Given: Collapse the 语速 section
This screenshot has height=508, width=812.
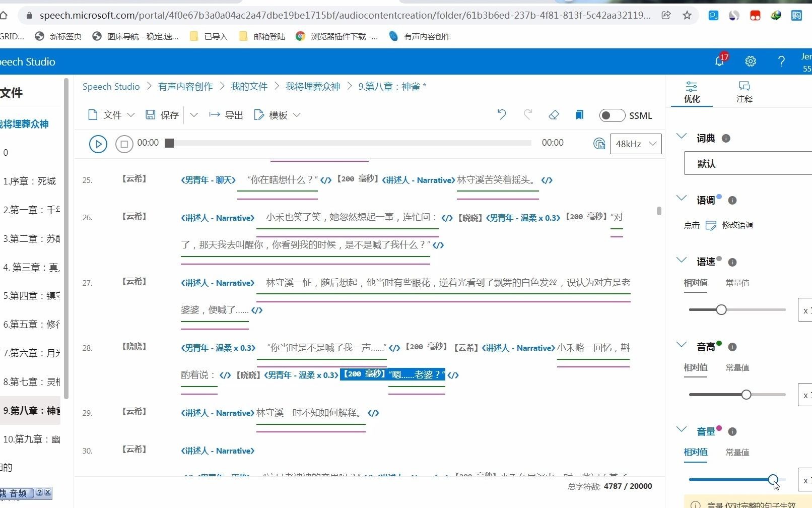Looking at the screenshot, I should (682, 261).
